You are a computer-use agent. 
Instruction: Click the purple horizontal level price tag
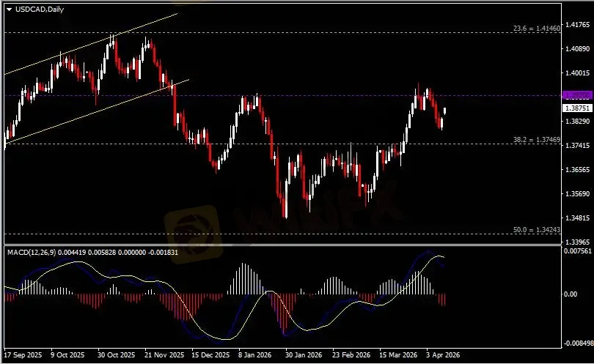click(577, 95)
